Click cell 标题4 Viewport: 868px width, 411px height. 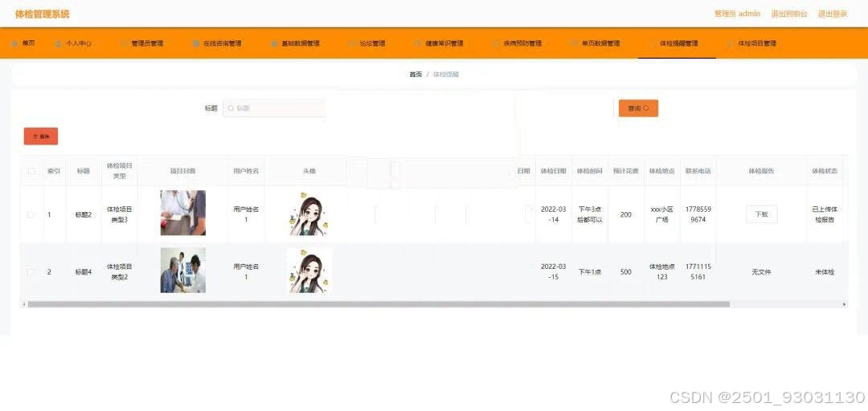click(83, 272)
